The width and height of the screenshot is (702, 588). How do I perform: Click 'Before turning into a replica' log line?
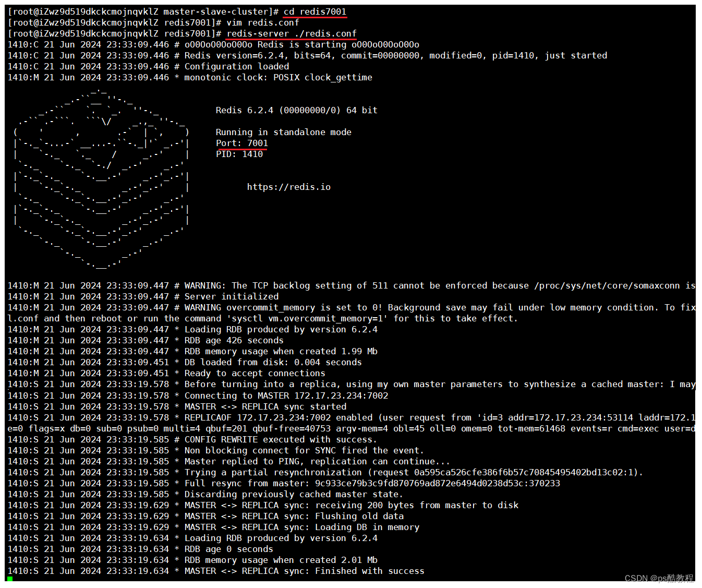pos(352,384)
